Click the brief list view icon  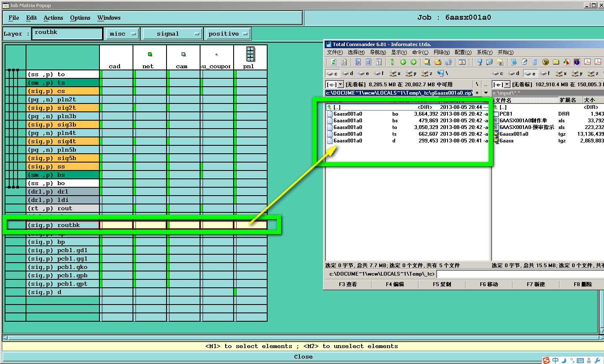tap(358, 62)
